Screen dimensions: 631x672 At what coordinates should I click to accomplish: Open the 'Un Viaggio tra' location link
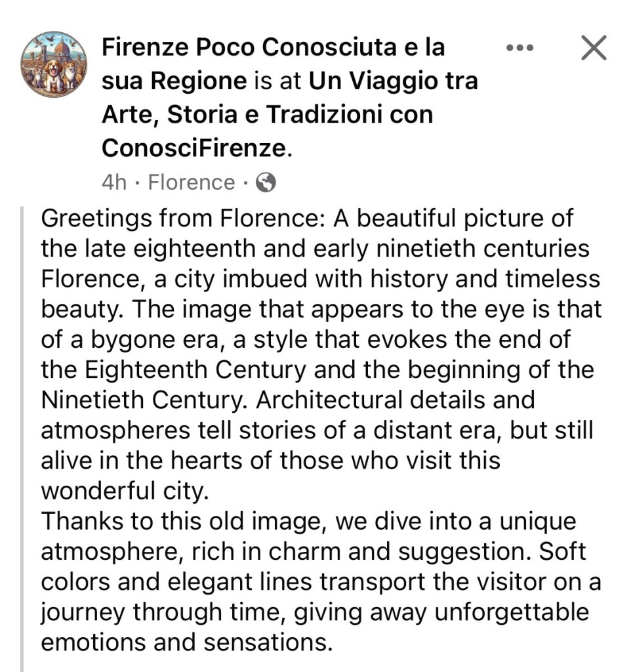(x=393, y=81)
